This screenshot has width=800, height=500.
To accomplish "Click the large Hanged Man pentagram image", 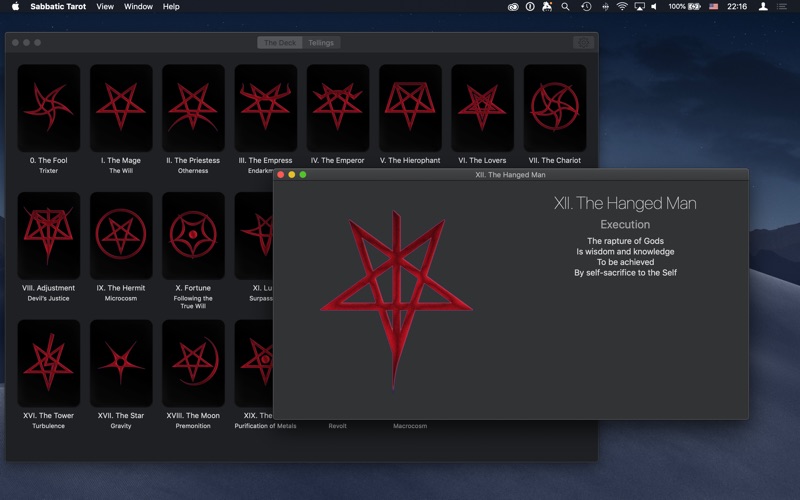I will point(396,299).
